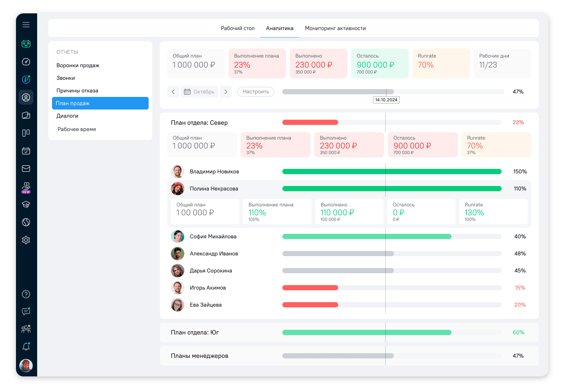Image resolution: width=567 pixels, height=392 pixels.
Task: Open the Воронки продаж report
Action: 78,65
